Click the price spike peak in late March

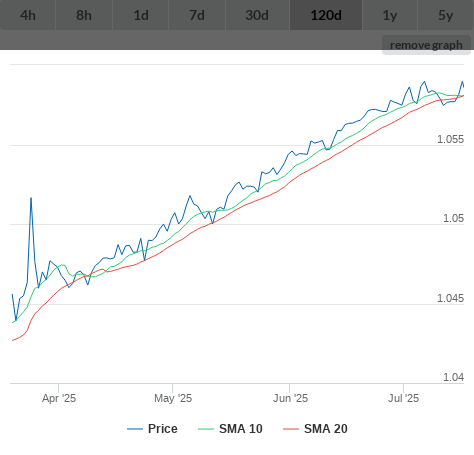[x=31, y=198]
